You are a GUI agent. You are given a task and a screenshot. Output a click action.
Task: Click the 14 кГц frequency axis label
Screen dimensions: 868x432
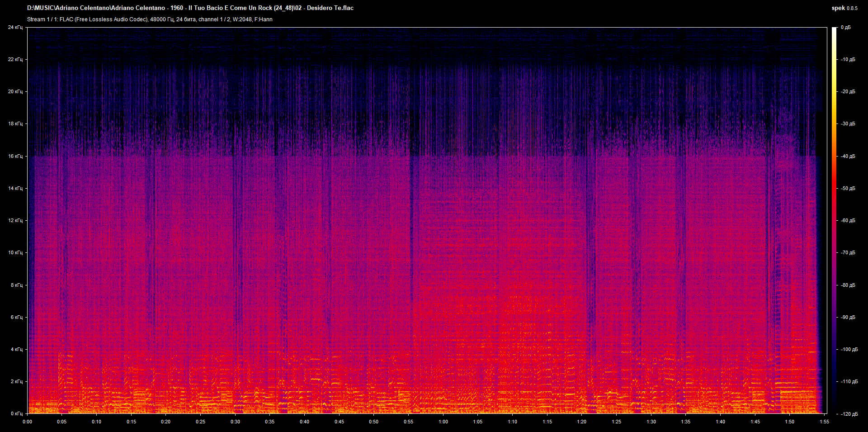pyautogui.click(x=15, y=189)
